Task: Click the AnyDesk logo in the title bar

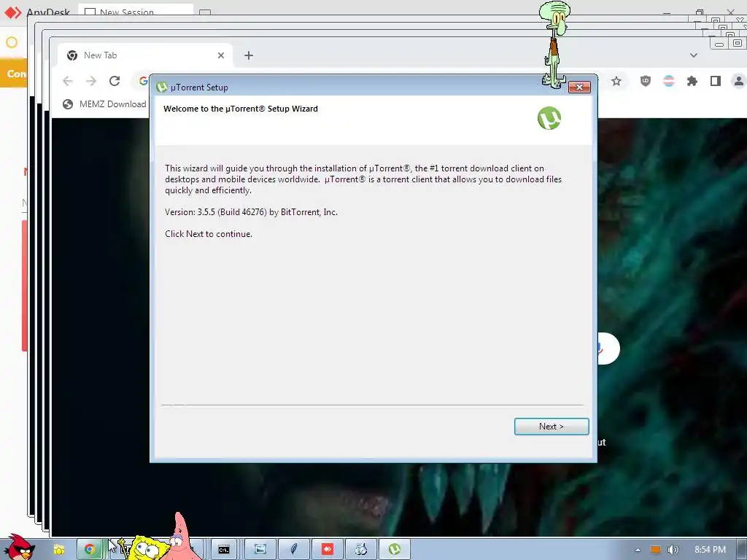Action: click(13, 12)
